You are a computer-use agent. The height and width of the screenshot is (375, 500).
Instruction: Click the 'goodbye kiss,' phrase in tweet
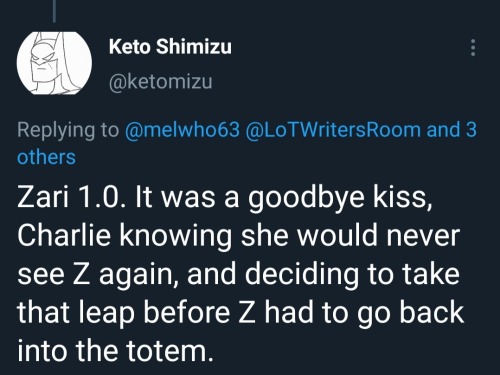click(340, 198)
